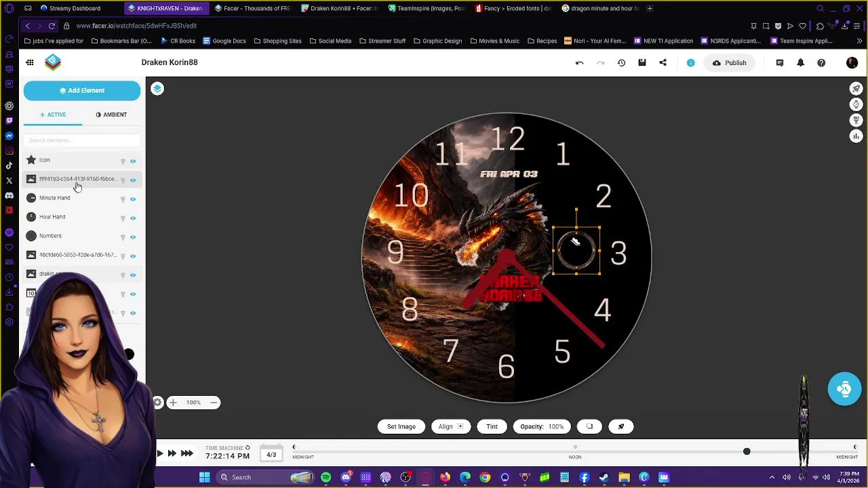The width and height of the screenshot is (868, 488).
Task: Expand the Graphic Design bookmark folder
Action: point(437,41)
